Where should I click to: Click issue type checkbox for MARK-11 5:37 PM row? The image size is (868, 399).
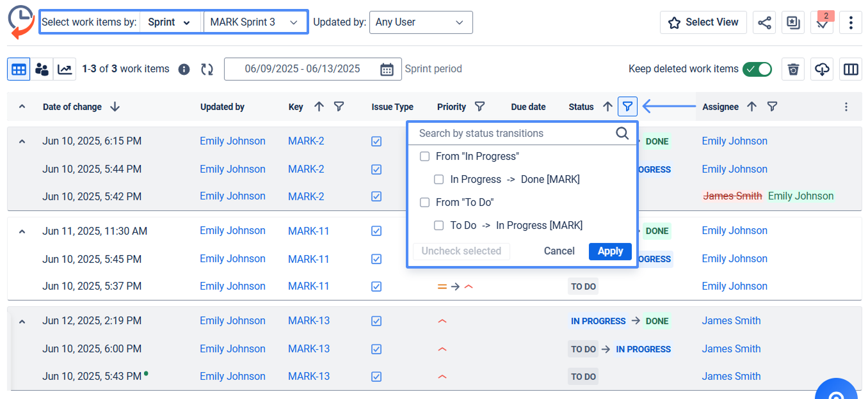(x=376, y=286)
